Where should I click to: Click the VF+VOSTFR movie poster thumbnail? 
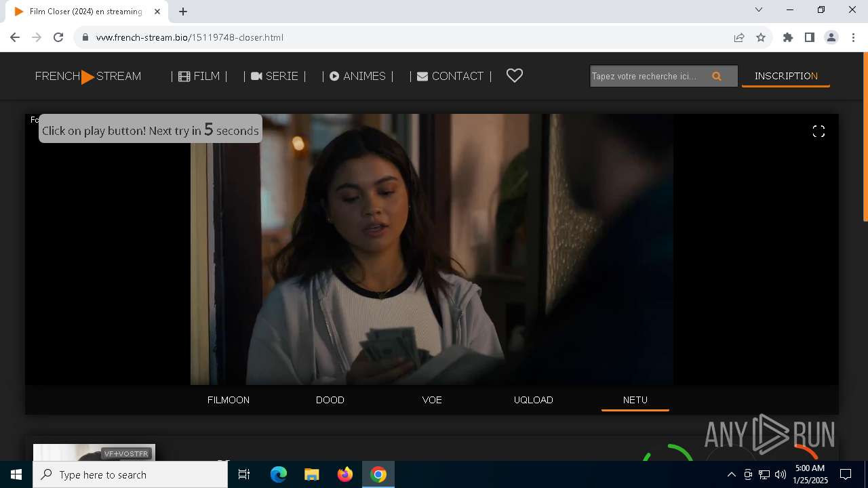(94, 453)
